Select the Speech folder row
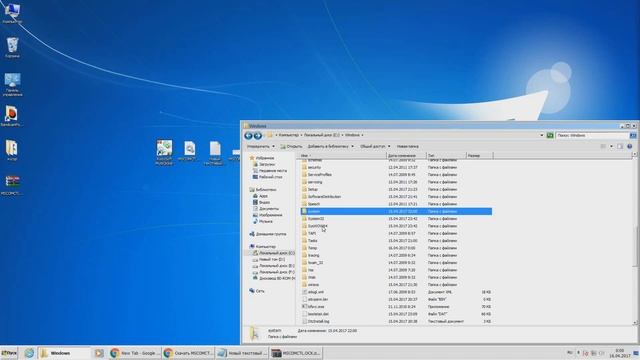Screen dimensions: 640x360 [x=396, y=204]
